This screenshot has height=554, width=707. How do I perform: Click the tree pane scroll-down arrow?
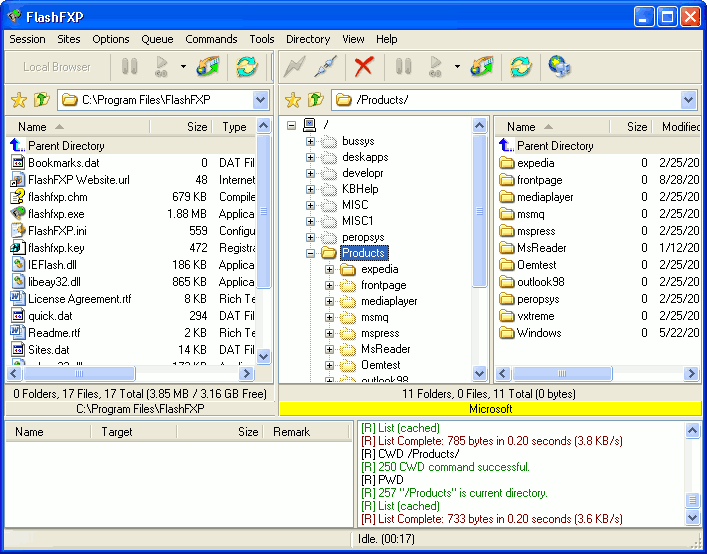click(x=480, y=373)
